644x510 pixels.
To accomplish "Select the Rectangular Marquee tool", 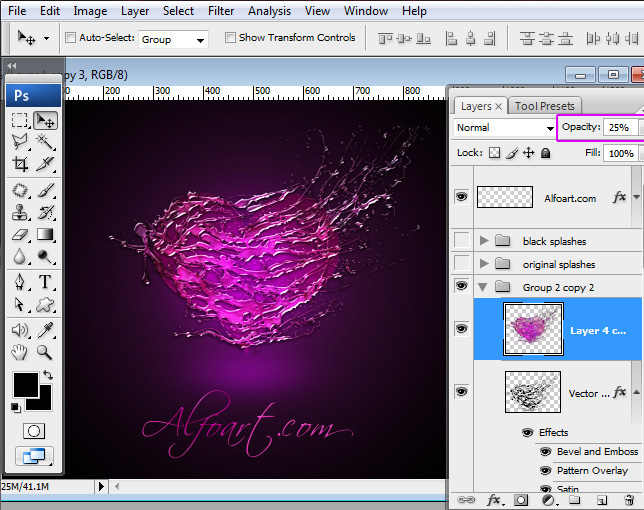I will pyautogui.click(x=20, y=120).
